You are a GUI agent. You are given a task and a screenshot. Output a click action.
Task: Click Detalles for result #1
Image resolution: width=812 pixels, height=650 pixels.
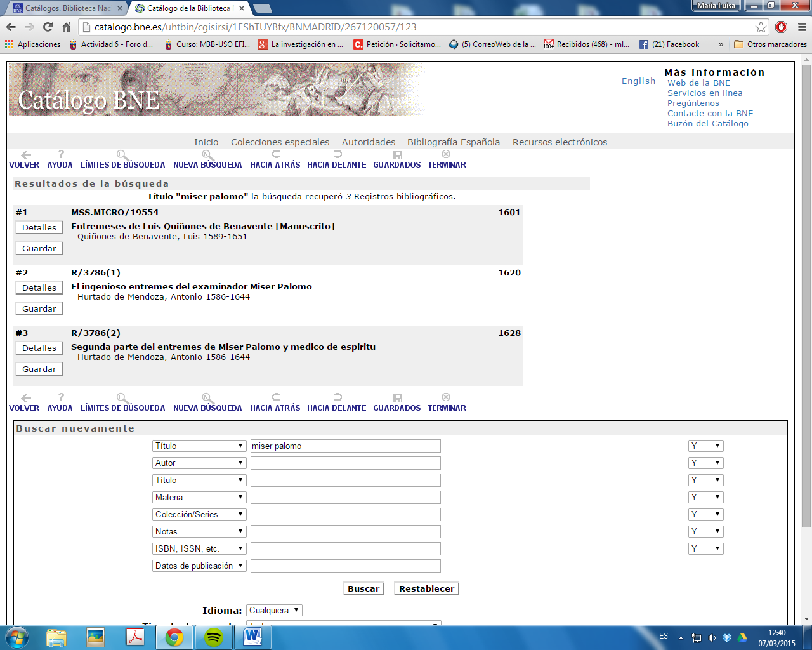pyautogui.click(x=39, y=227)
